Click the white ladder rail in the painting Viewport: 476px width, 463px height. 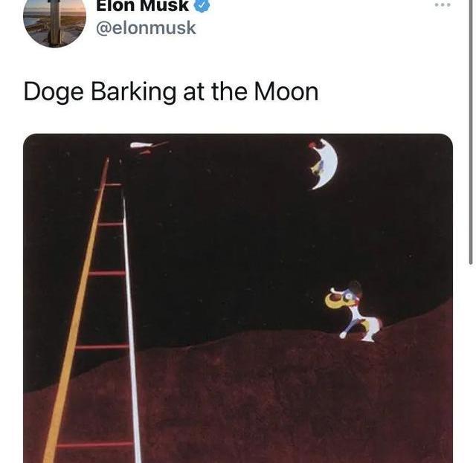(x=132, y=328)
